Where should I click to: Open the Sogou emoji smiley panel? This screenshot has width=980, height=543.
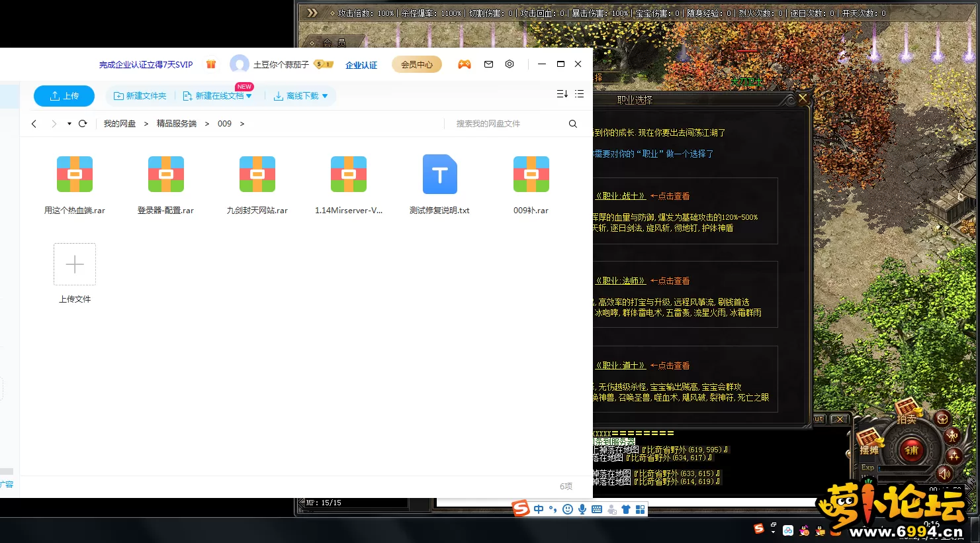pyautogui.click(x=568, y=509)
